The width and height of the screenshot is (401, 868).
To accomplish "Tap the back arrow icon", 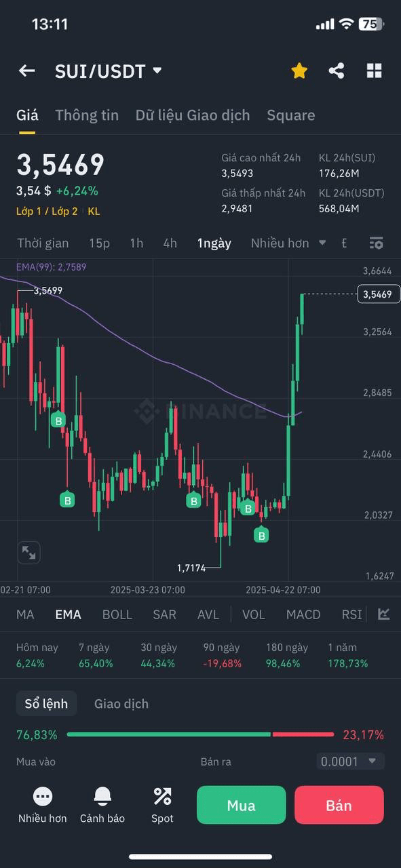I will (x=26, y=71).
